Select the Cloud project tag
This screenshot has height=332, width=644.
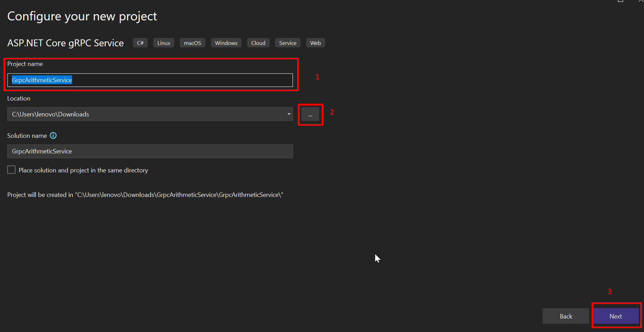(x=258, y=42)
